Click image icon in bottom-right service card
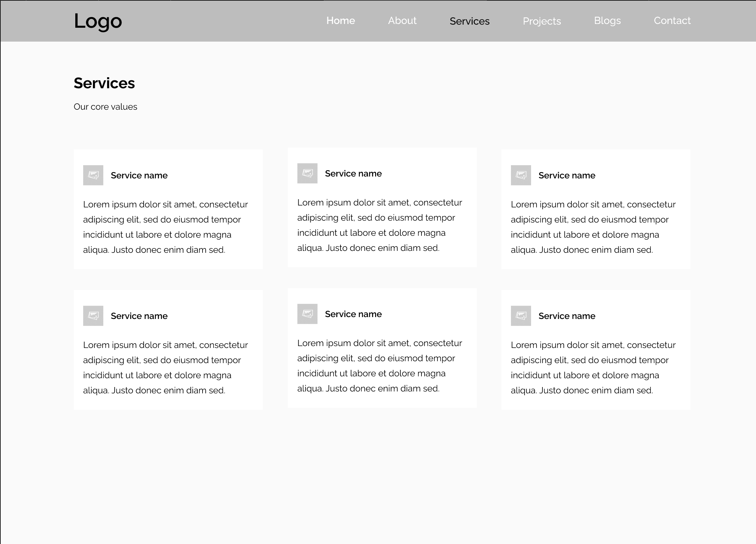The image size is (756, 544). [x=521, y=315]
